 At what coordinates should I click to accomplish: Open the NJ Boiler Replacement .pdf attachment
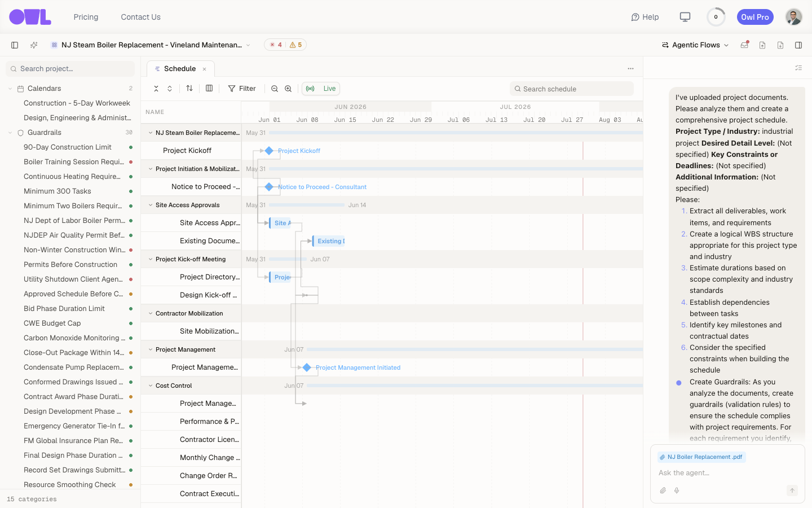tap(701, 457)
